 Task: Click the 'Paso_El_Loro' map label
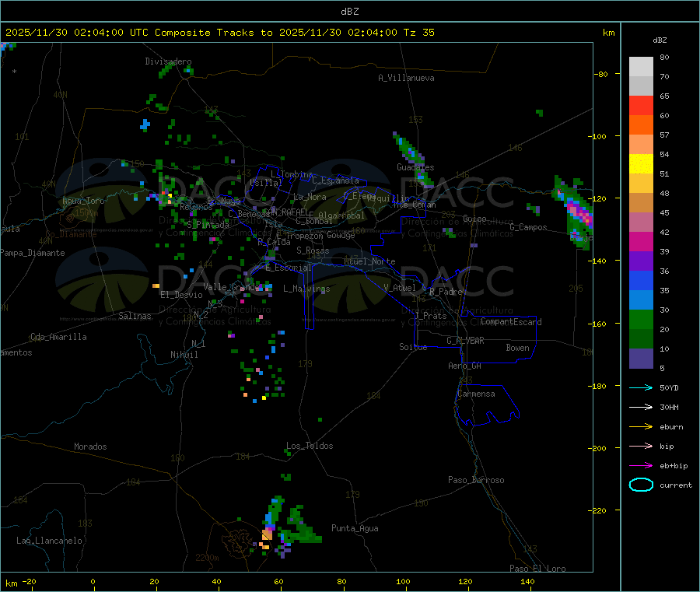tap(537, 569)
